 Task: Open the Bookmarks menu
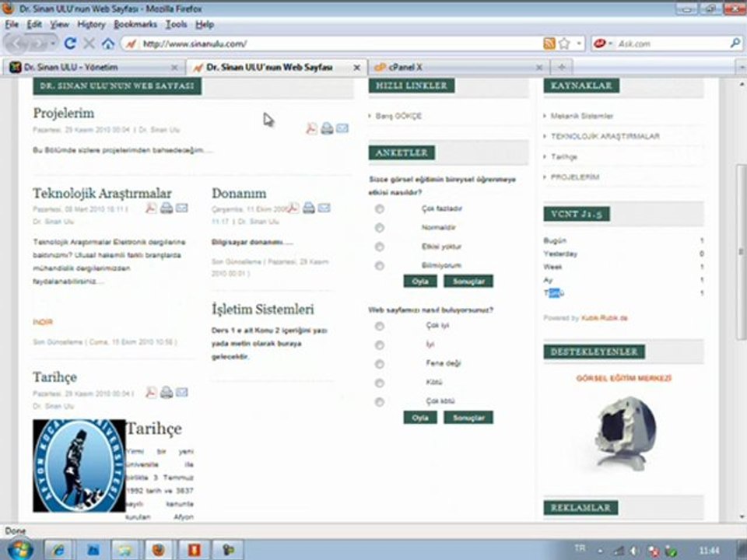[x=135, y=24]
